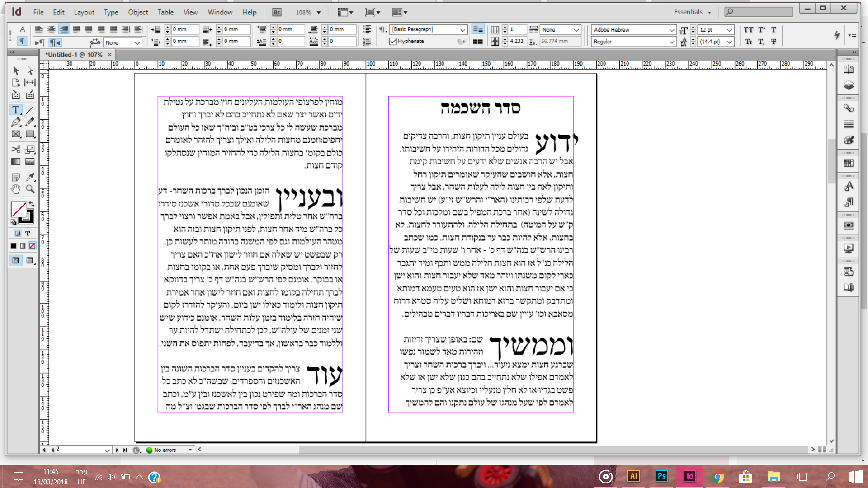Open the File menu
Viewport: 868px width, 488px height.
(38, 12)
